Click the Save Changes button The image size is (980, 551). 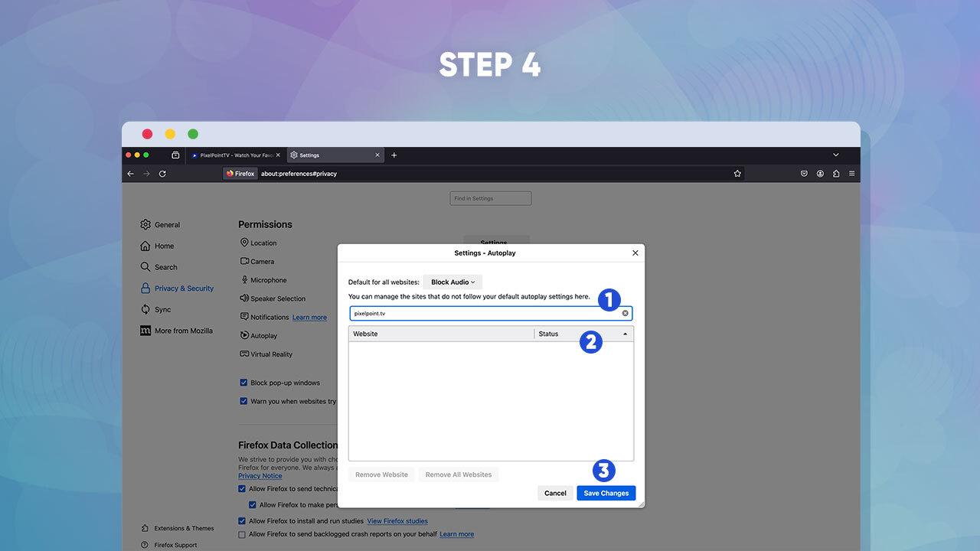606,493
